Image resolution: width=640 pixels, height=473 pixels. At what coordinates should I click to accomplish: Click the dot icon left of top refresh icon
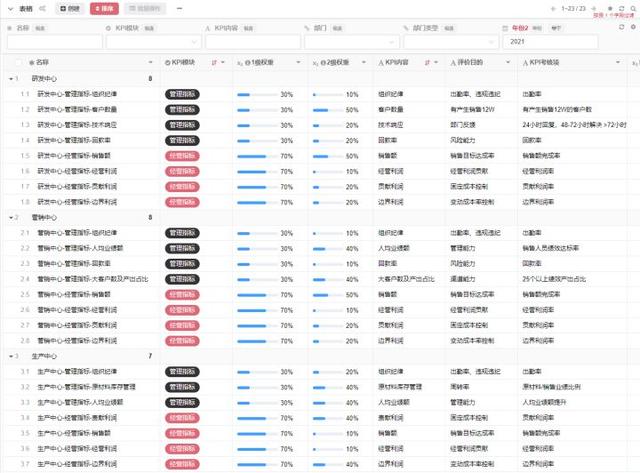pyautogui.click(x=610, y=9)
